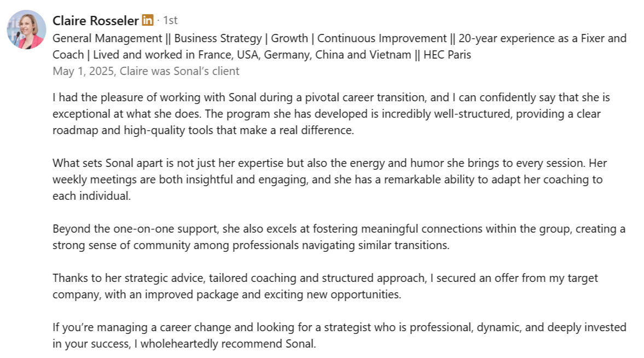The image size is (644, 358).
Task: Click the gold LinkedIn Premium badge
Action: click(147, 21)
